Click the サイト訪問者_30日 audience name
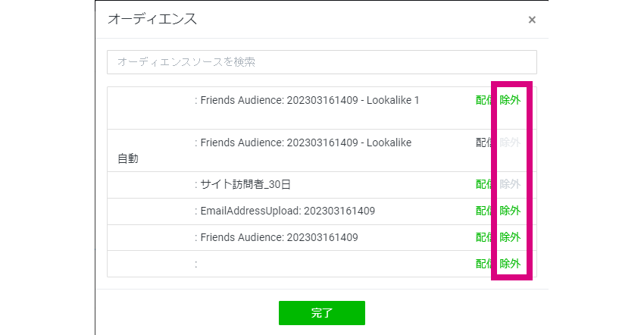Image resolution: width=644 pixels, height=335 pixels. [245, 184]
